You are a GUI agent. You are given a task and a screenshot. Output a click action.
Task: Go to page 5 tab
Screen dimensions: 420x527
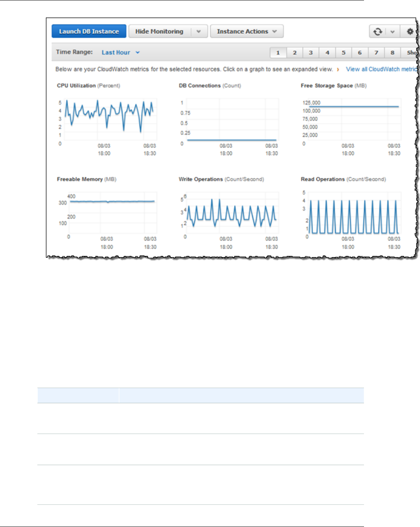click(343, 53)
